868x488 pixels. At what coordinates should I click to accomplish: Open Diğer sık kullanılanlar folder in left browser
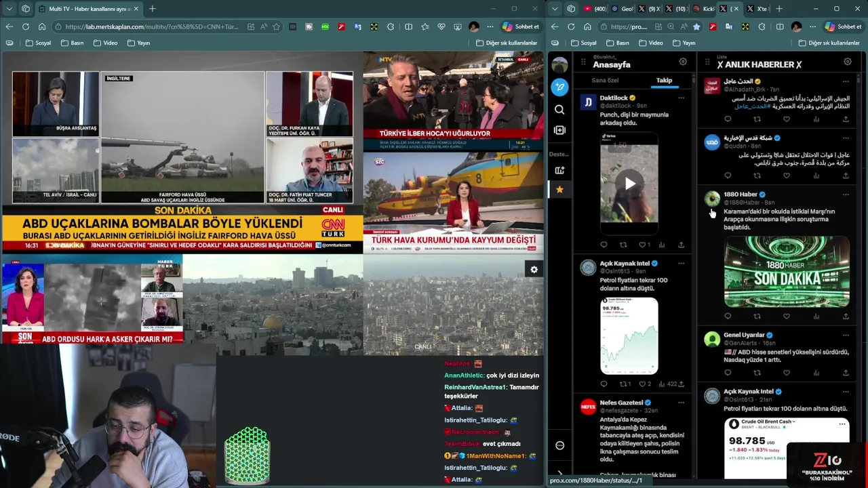pyautogui.click(x=507, y=43)
